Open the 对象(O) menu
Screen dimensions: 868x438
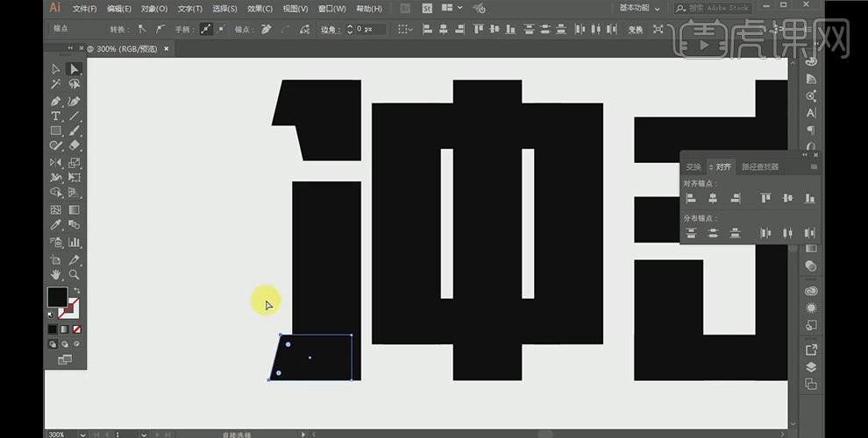tap(154, 9)
